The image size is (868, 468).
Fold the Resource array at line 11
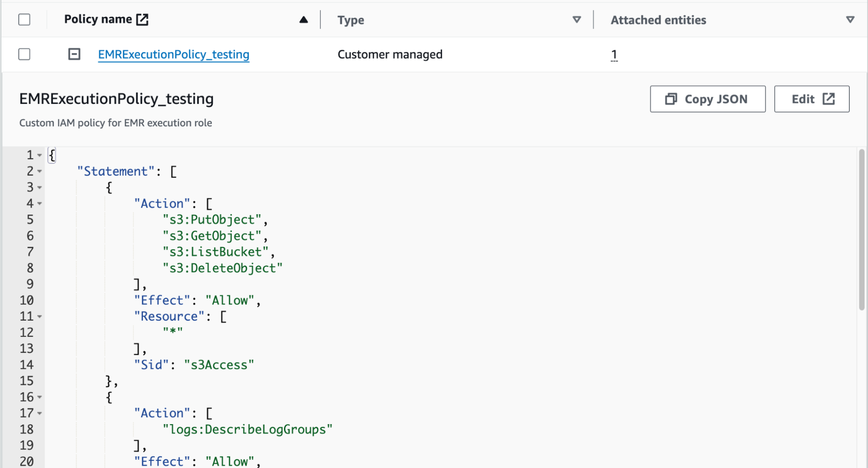[x=40, y=316]
